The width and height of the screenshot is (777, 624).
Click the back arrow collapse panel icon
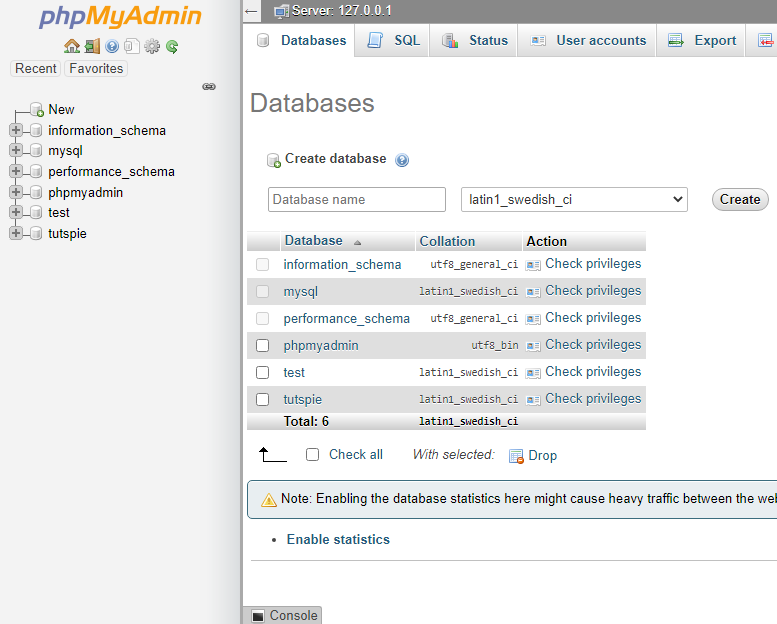click(251, 11)
